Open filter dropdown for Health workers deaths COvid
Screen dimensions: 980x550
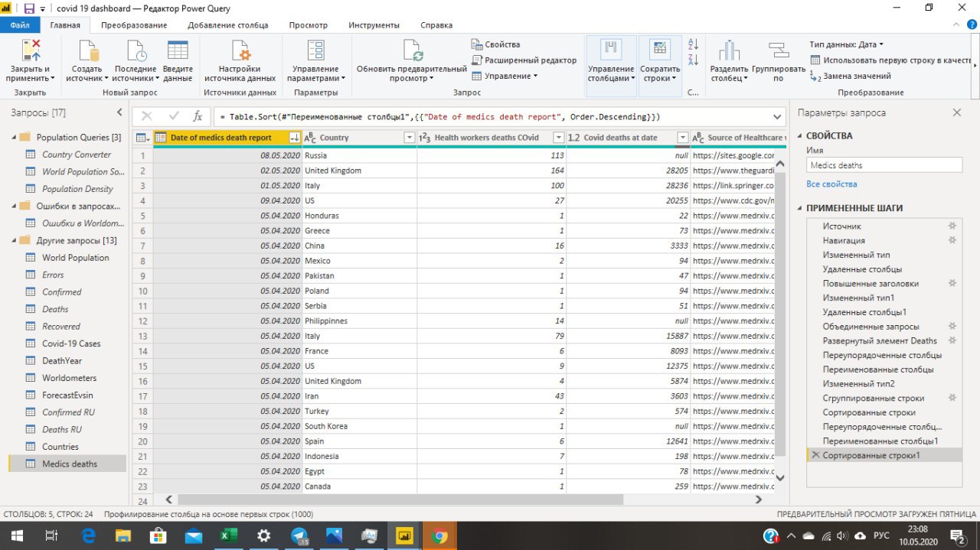(559, 138)
